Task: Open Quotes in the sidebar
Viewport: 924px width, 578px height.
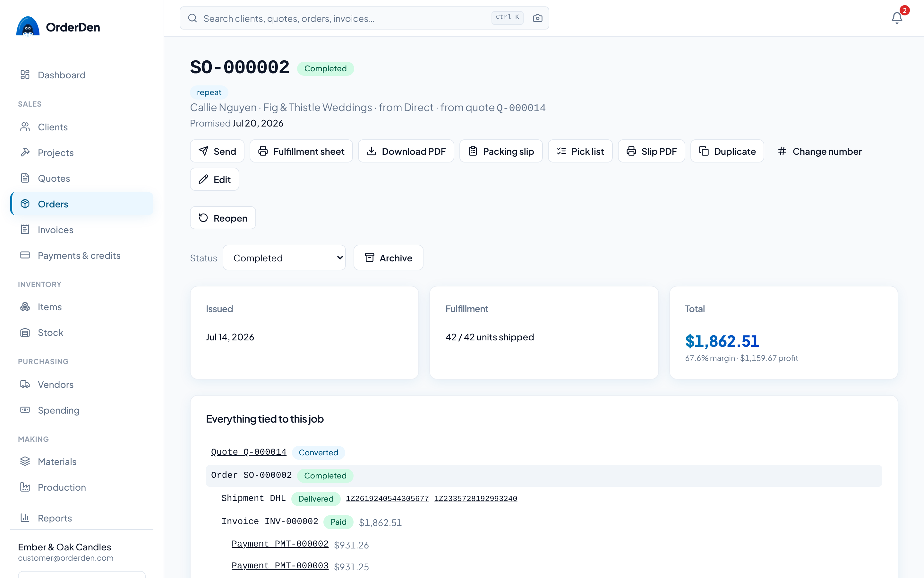Action: pos(82,178)
